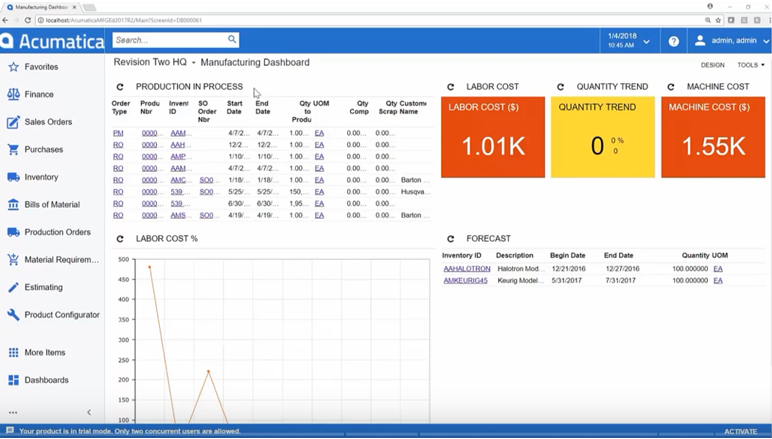Open Estimating pencil icon
Image resolution: width=772 pixels, height=439 pixels.
click(x=13, y=287)
